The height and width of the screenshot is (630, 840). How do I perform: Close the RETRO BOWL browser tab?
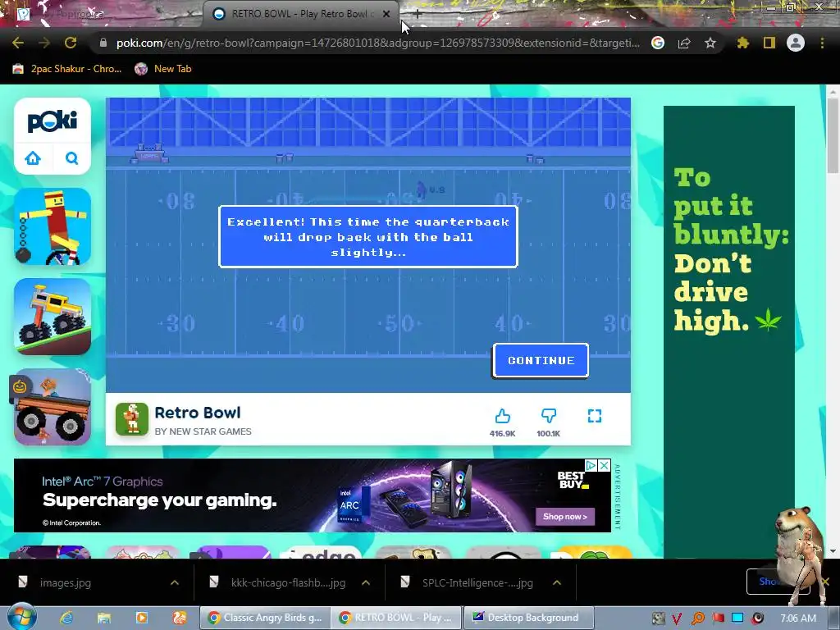pos(386,14)
